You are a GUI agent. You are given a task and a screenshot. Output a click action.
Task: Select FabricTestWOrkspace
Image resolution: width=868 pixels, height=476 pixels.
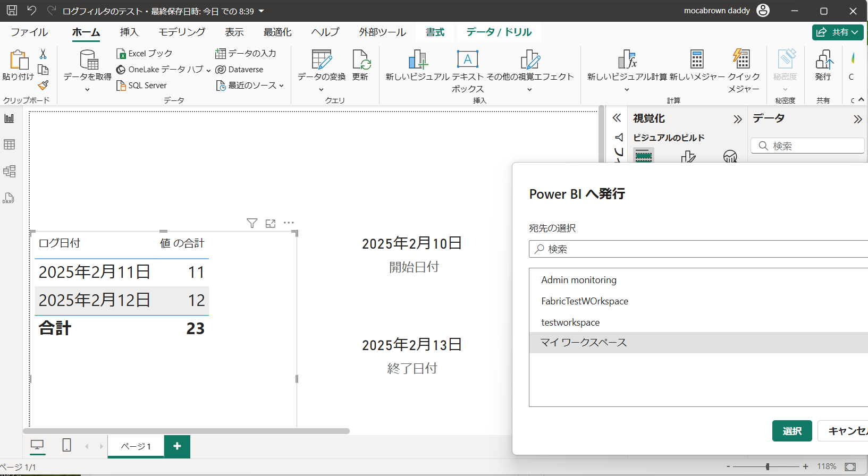[698, 301]
